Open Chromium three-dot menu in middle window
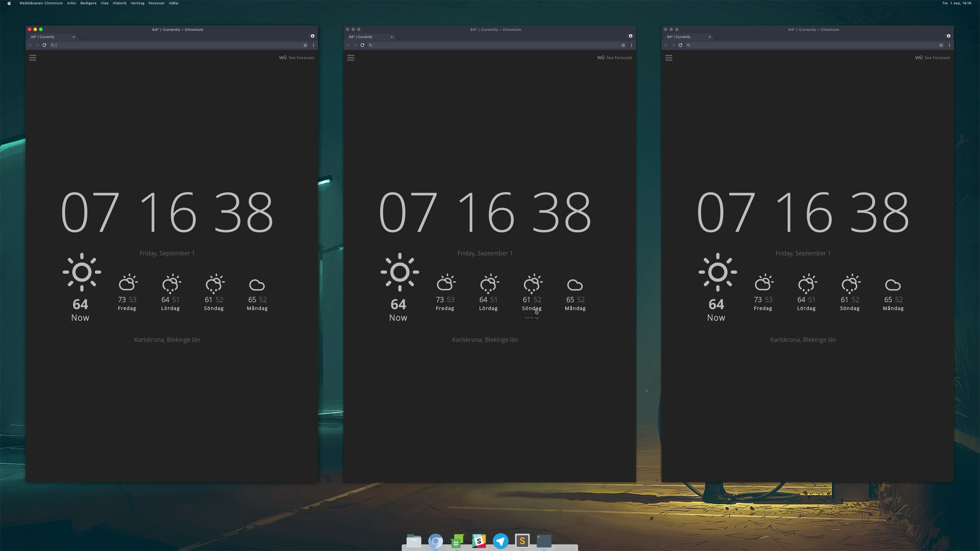Image resolution: width=980 pixels, height=551 pixels. (x=632, y=45)
